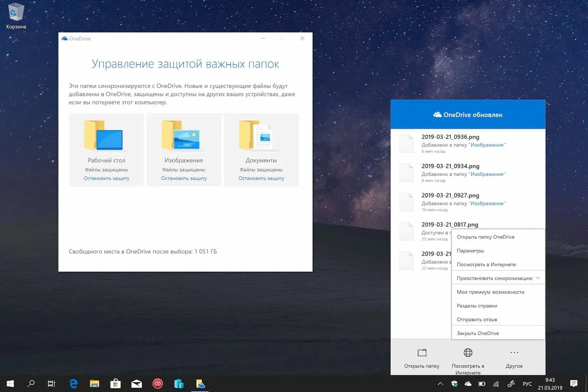Click Свободного места в OneDrive text line
Screen dimensions: 588x392
click(143, 252)
